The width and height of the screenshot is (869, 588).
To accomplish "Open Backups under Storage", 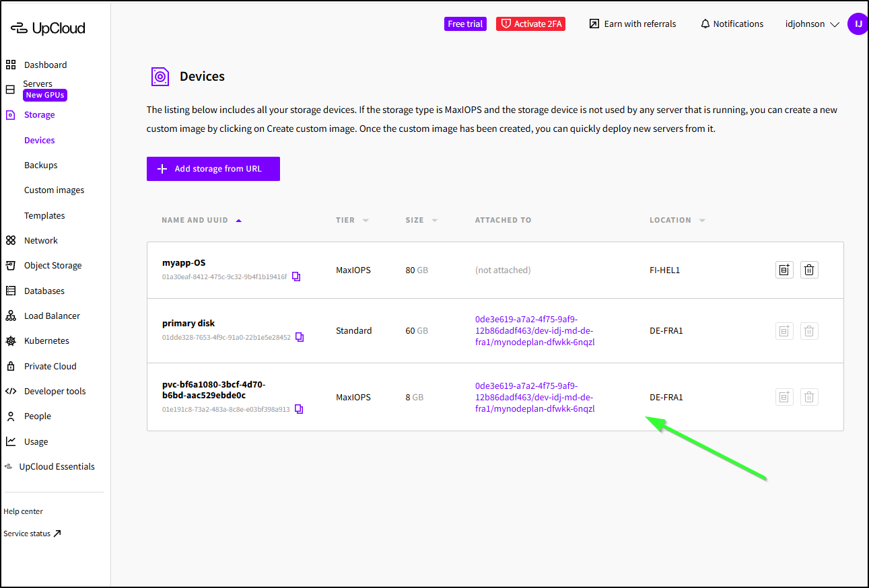I will coord(41,165).
